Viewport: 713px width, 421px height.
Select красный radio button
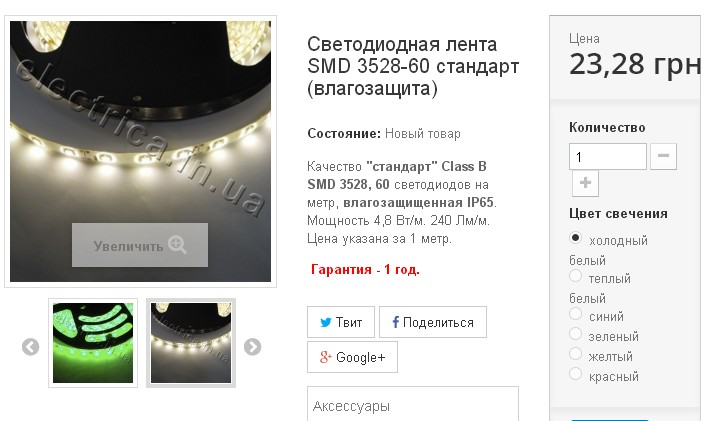pos(575,374)
